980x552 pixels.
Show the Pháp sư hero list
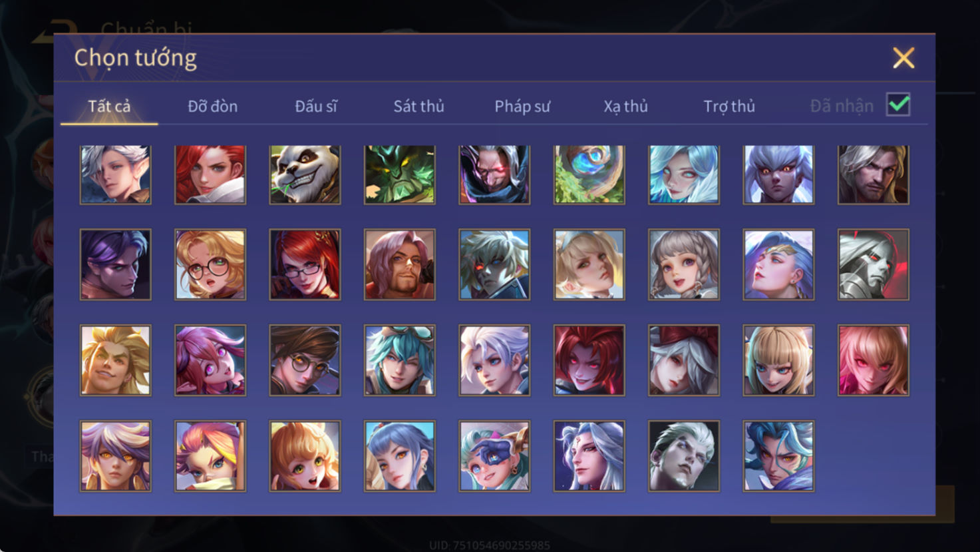(522, 106)
